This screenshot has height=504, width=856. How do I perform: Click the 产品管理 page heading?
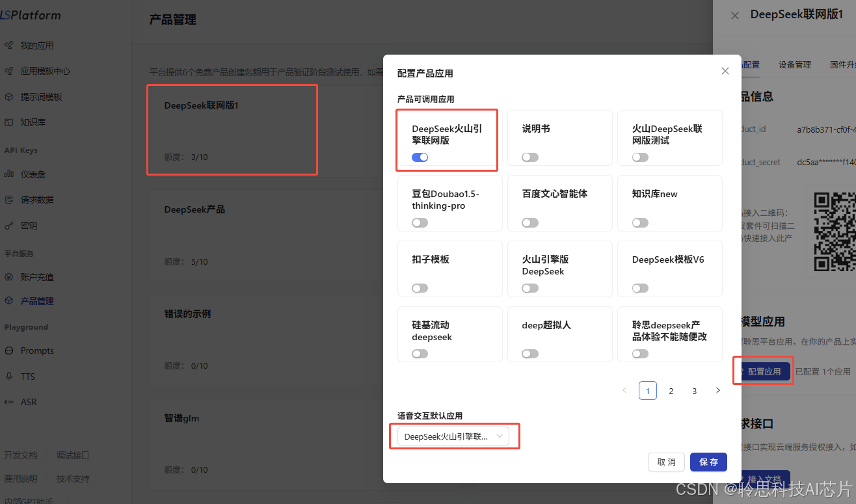(173, 20)
